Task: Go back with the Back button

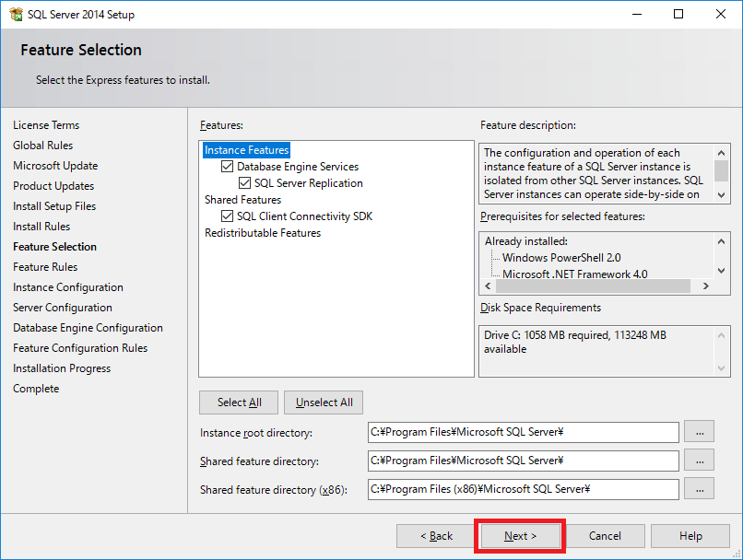Action: pos(436,536)
